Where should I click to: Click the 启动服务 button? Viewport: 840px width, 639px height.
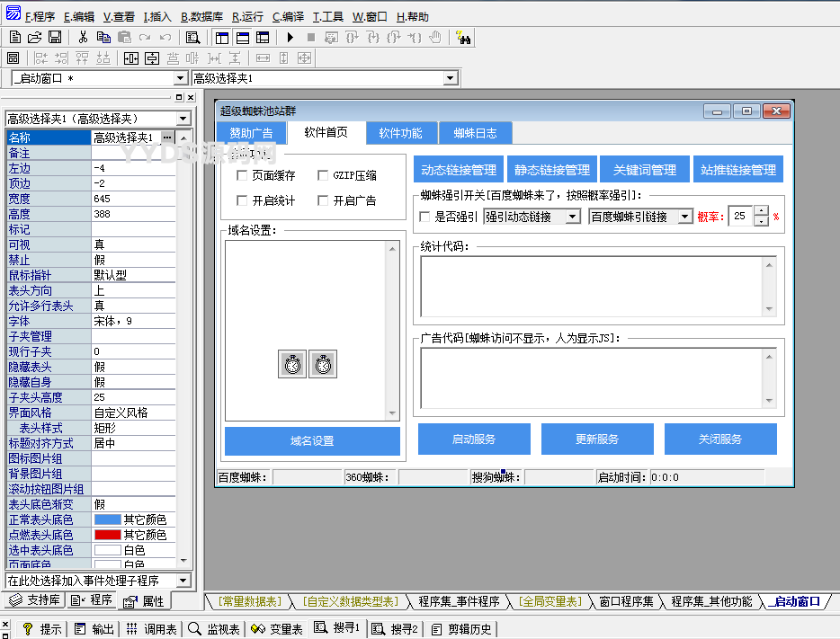[x=473, y=439]
